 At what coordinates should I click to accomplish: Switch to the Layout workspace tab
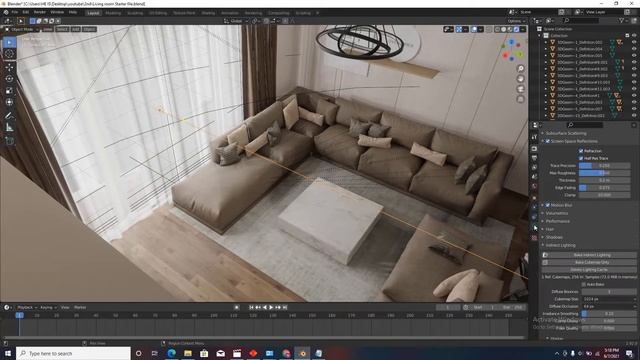coord(93,13)
